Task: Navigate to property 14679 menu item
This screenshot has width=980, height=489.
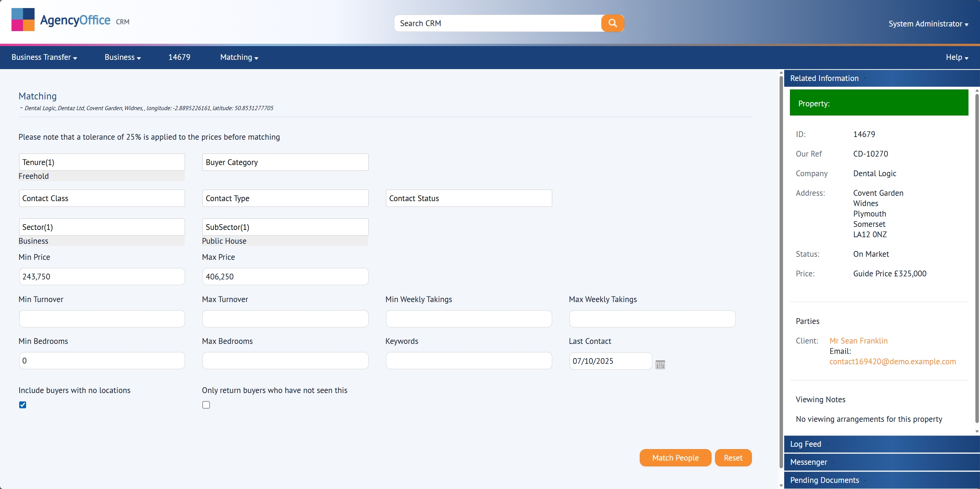Action: pos(179,57)
